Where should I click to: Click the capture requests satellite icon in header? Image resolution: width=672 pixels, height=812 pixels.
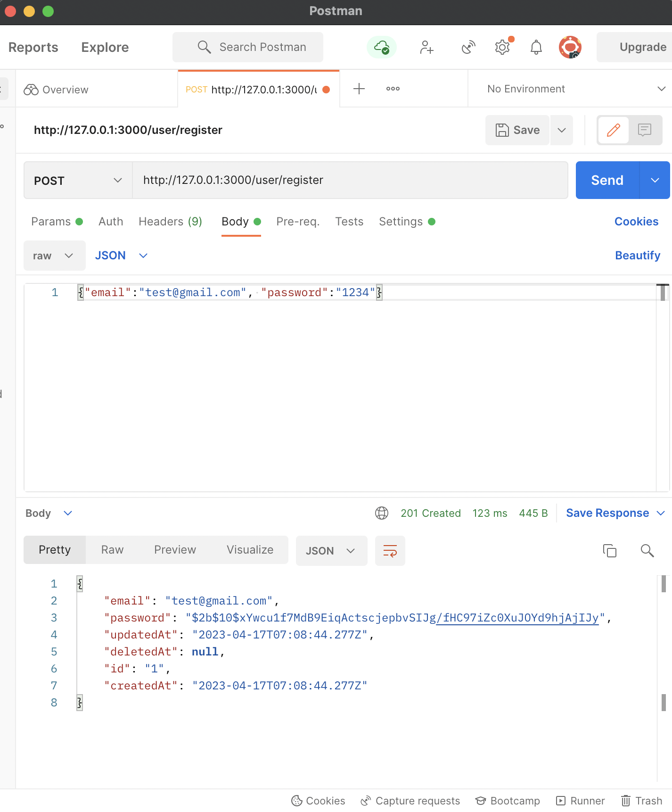pyautogui.click(x=468, y=47)
